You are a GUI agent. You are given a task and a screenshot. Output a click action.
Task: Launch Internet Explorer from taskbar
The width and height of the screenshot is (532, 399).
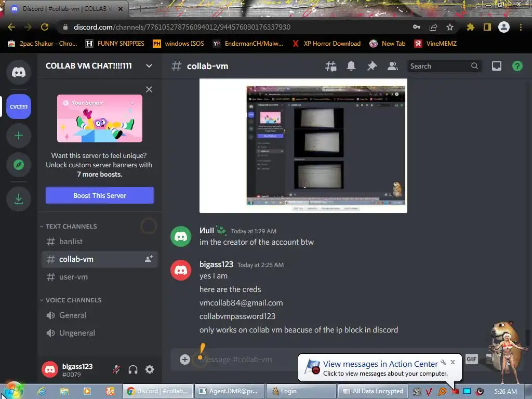(x=42, y=391)
